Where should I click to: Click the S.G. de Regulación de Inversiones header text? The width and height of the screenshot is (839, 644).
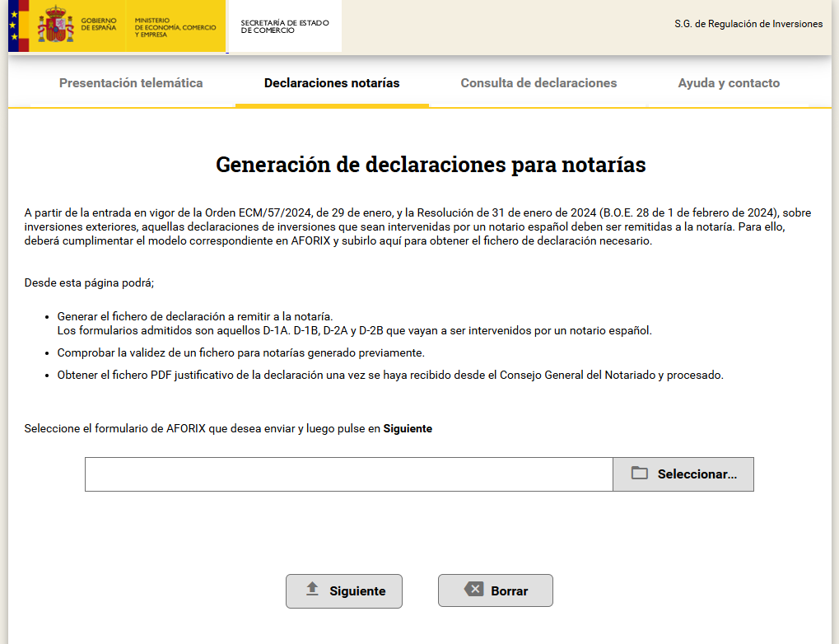[x=748, y=24]
